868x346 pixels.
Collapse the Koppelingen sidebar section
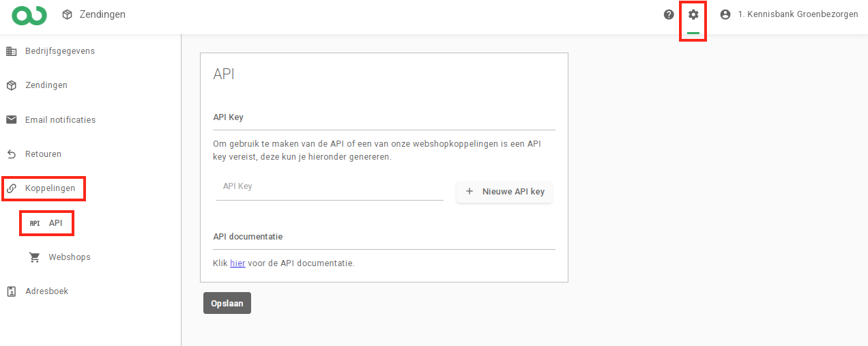click(x=50, y=188)
